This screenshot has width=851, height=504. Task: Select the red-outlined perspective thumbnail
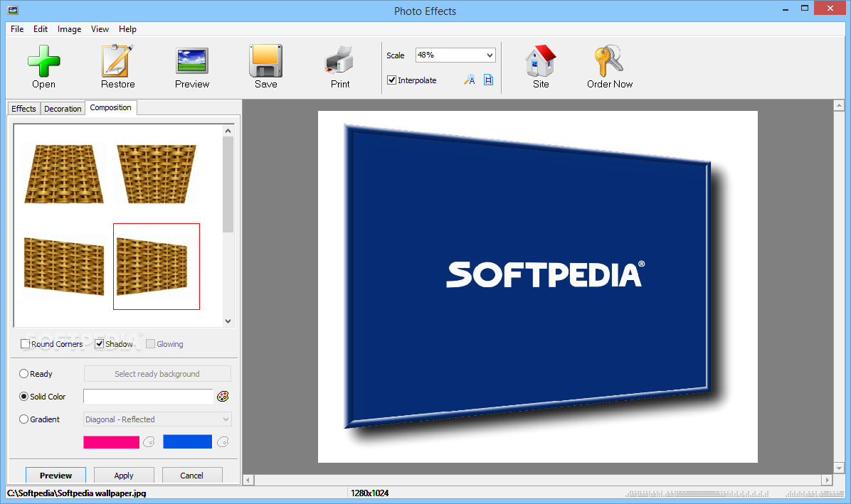tap(157, 266)
